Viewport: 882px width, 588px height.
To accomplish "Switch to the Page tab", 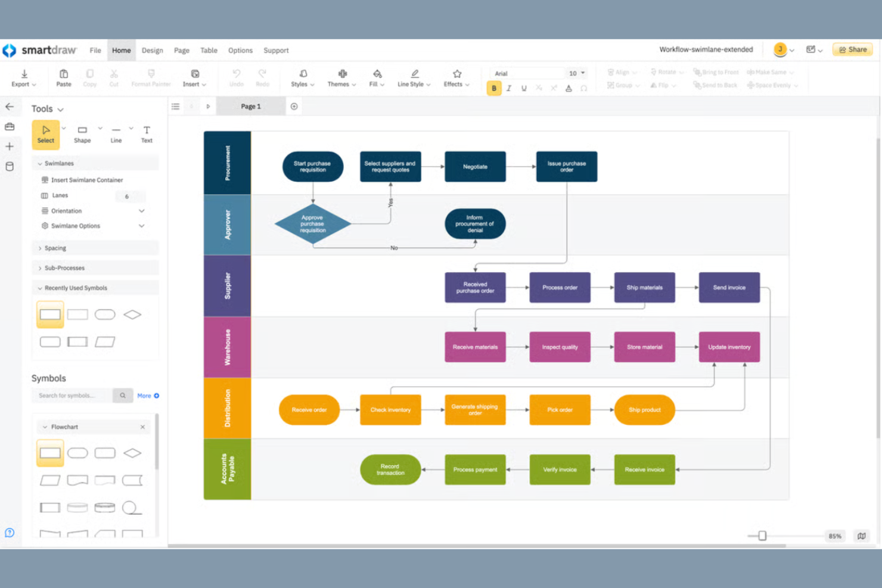I will [182, 51].
